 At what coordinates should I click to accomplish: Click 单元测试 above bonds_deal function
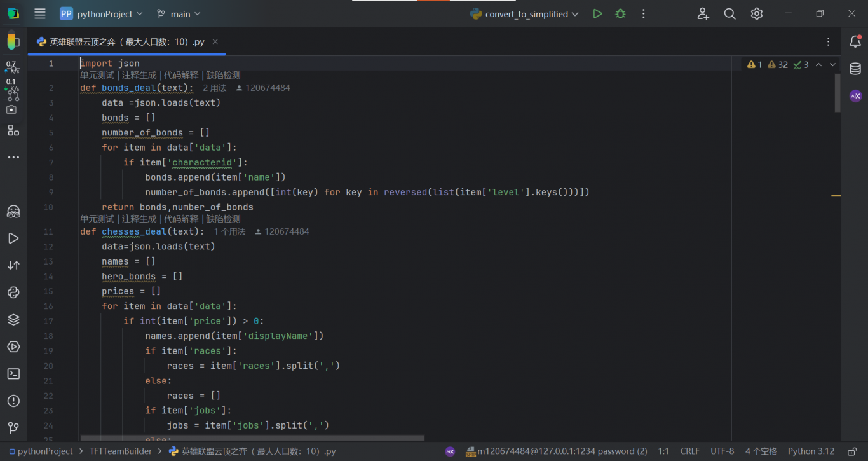[97, 75]
